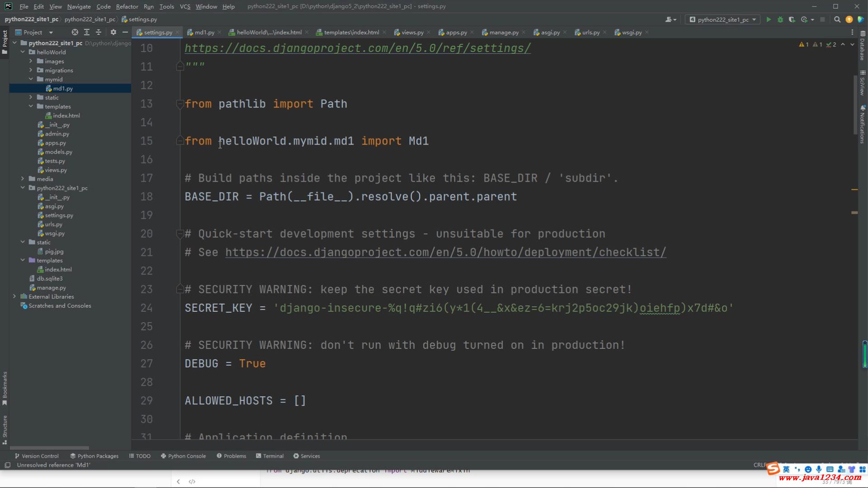Image resolution: width=868 pixels, height=488 pixels.
Task: Open the Problems tool window
Action: [x=231, y=456]
